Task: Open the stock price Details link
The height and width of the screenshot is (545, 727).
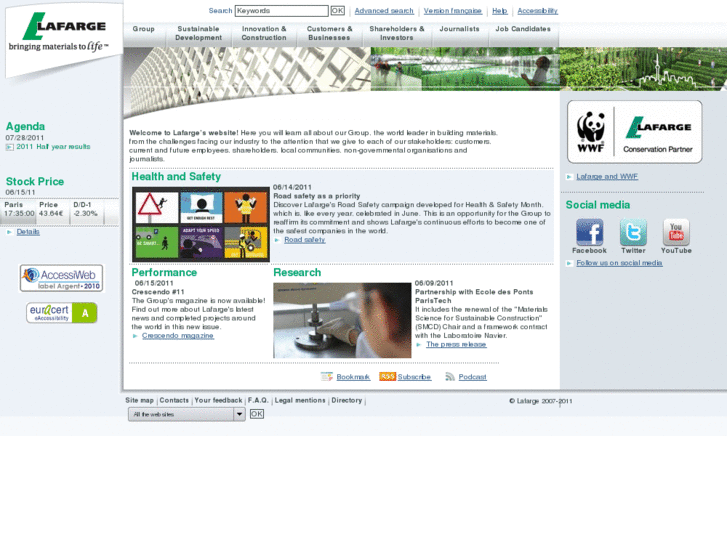Action: click(28, 232)
